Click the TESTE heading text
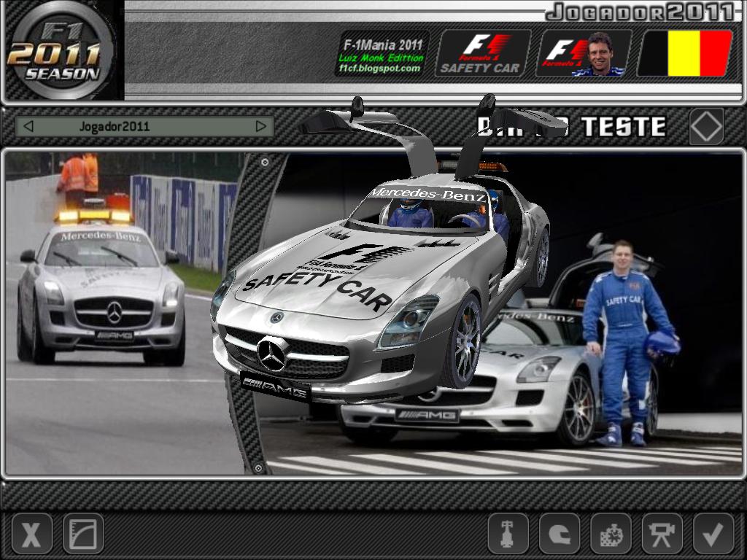 tap(624, 127)
